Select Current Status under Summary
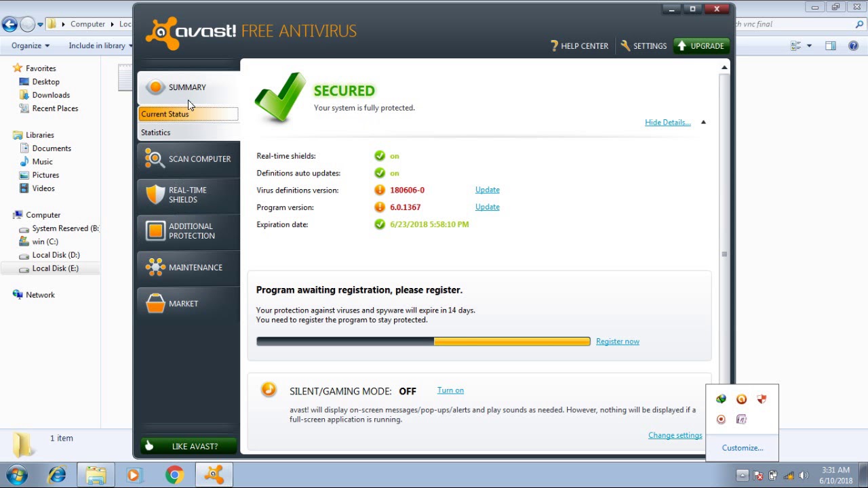868x488 pixels. (189, 114)
